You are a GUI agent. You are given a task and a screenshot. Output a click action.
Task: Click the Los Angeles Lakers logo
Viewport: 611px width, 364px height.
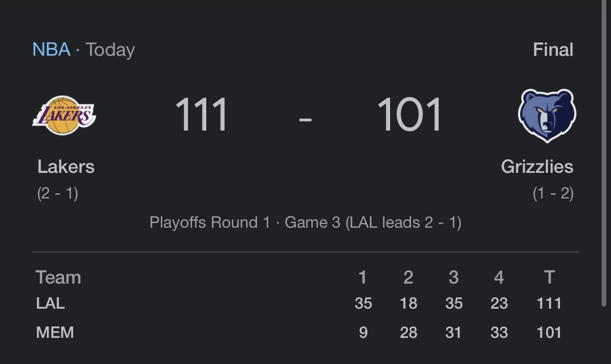click(64, 115)
